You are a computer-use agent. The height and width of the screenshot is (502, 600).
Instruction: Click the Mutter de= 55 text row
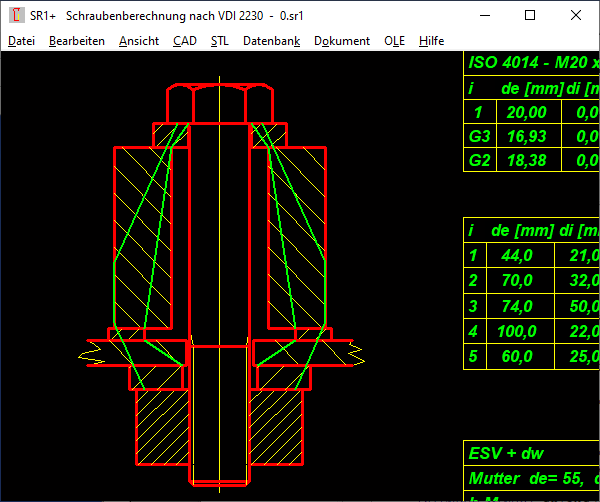532,478
